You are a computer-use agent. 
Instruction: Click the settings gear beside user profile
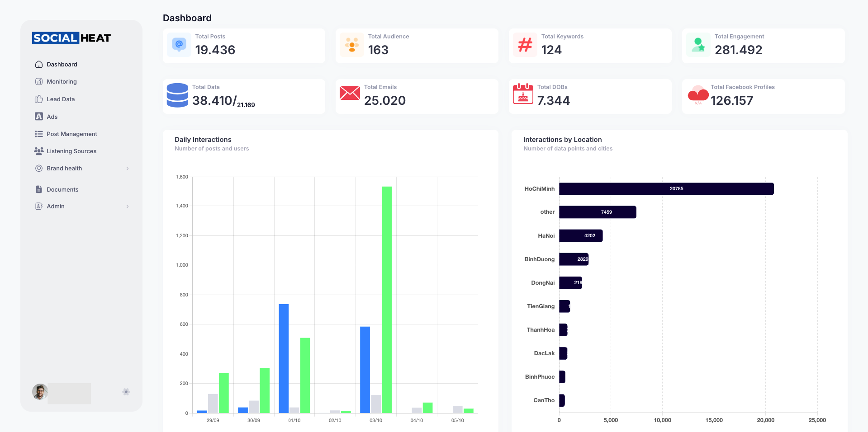coord(126,392)
